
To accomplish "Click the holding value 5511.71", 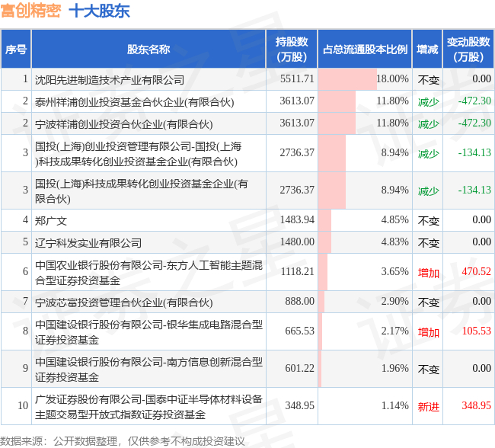I will (297, 78).
